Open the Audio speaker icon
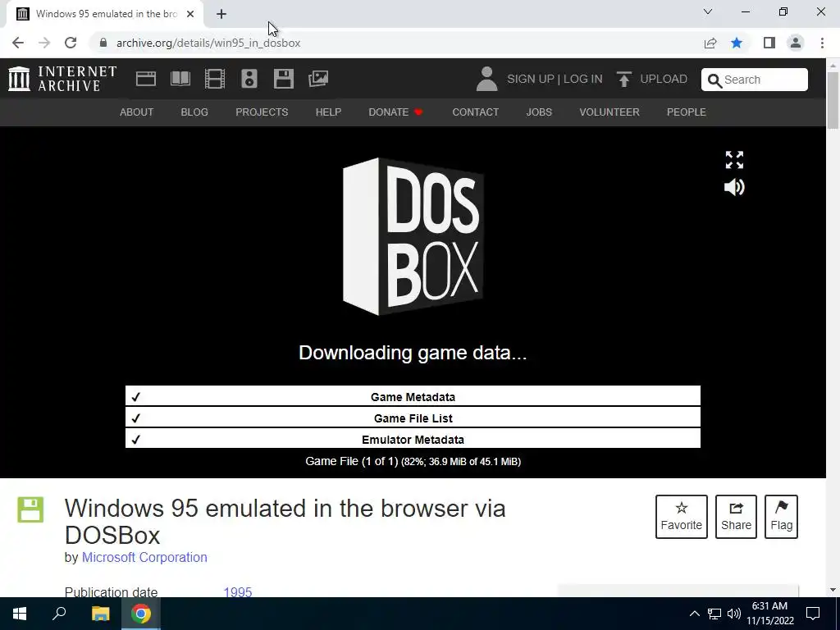The image size is (840, 630). click(249, 79)
